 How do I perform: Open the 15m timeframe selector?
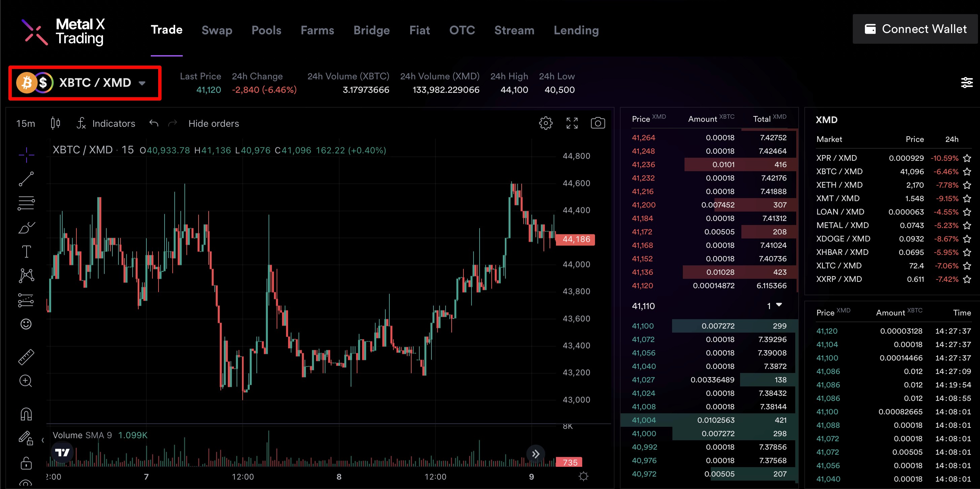pyautogui.click(x=26, y=123)
